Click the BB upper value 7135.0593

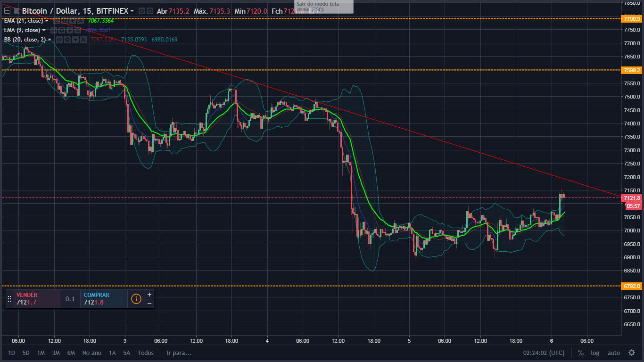coord(134,40)
